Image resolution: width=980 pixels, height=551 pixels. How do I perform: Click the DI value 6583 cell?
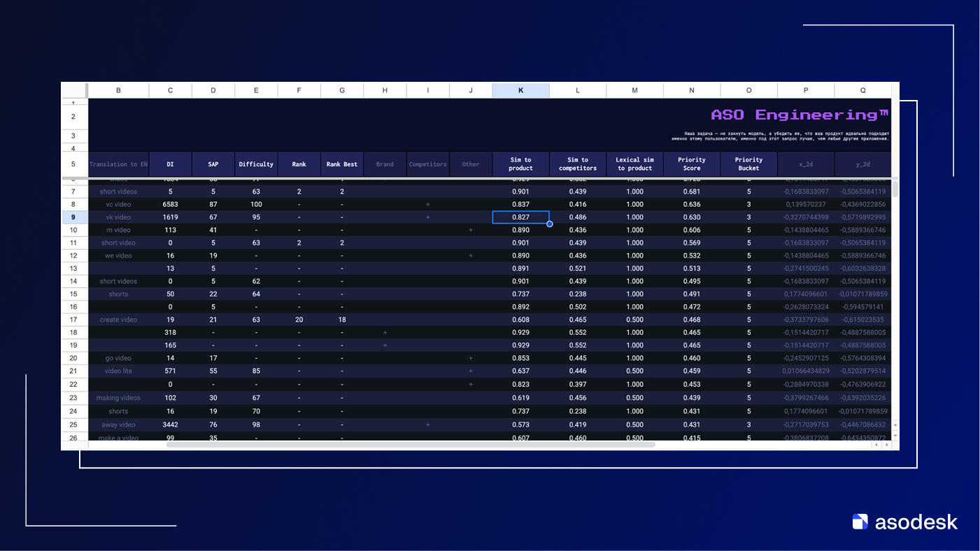point(170,204)
